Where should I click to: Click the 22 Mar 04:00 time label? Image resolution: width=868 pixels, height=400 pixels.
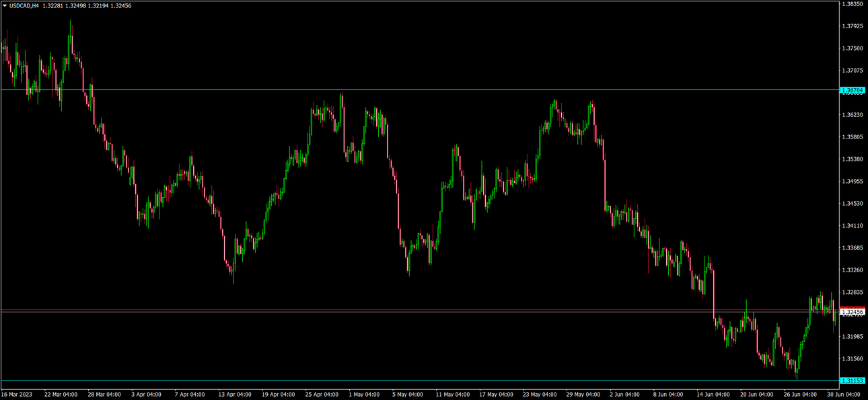pos(61,395)
